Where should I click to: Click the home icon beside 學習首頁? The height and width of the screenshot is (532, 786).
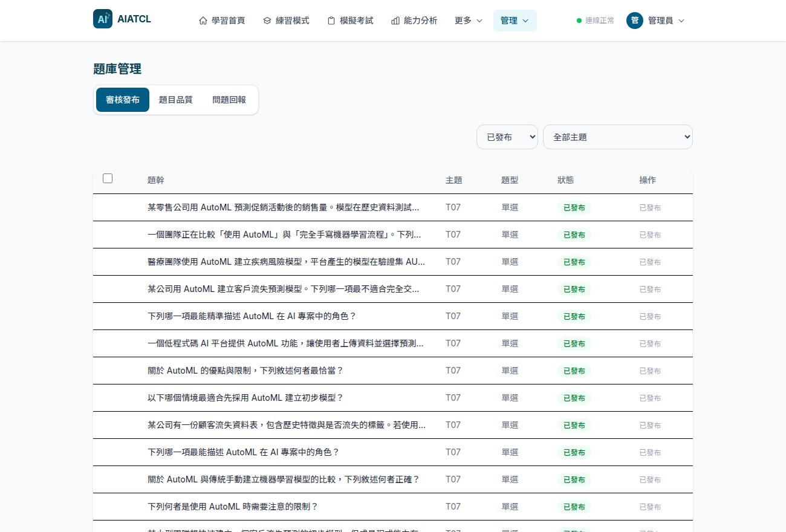pyautogui.click(x=203, y=21)
